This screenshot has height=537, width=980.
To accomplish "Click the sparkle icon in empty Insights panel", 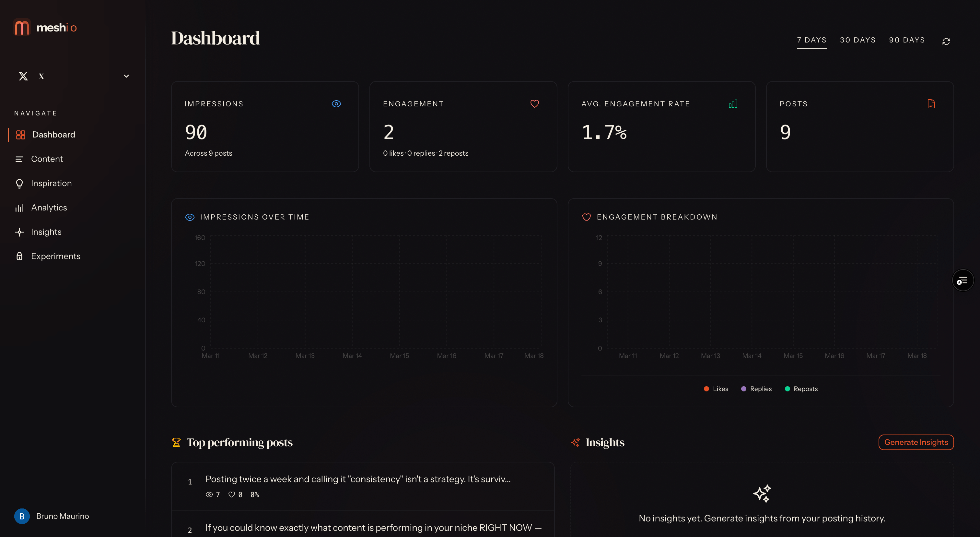I will (x=762, y=493).
